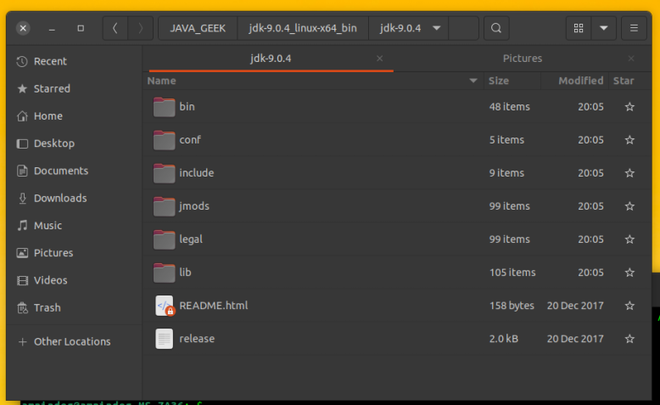
Task: Sort by Size column header
Action: point(499,81)
